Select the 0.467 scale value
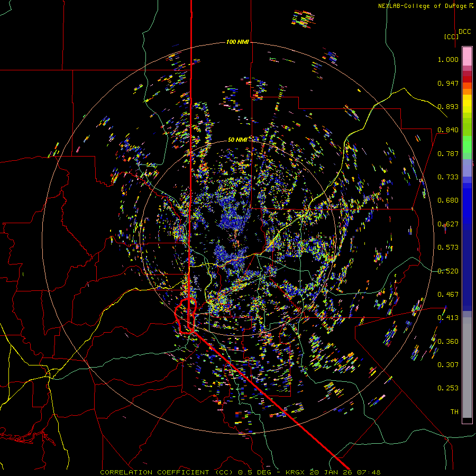Image resolution: width=476 pixels, height=476 pixels. (448, 295)
